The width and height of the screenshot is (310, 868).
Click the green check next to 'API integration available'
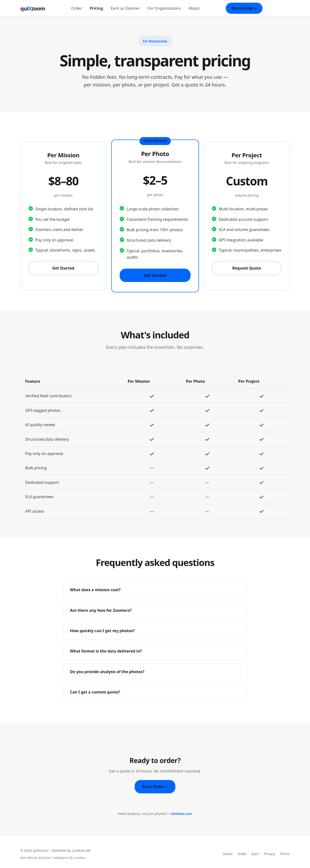[x=214, y=239]
